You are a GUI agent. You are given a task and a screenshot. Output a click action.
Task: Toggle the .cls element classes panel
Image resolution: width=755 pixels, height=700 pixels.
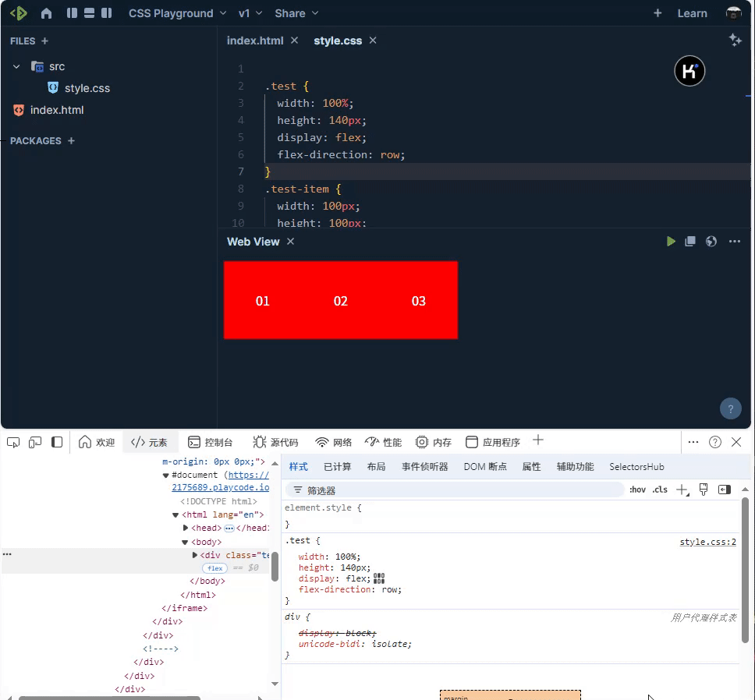659,490
